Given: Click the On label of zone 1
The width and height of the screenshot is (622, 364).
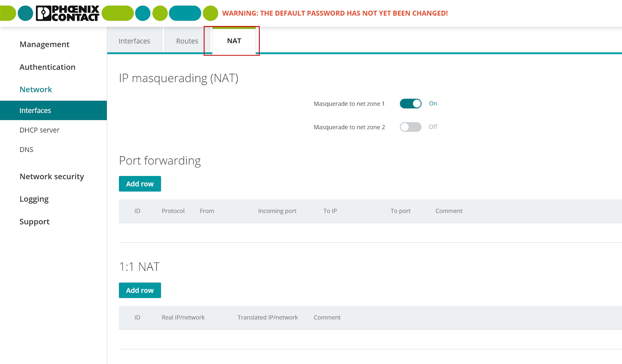Looking at the screenshot, I should click(433, 104).
